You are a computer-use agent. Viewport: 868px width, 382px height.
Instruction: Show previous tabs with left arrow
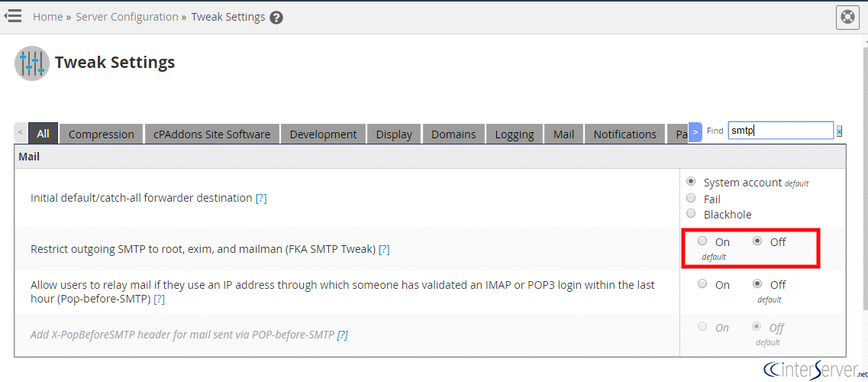point(21,133)
